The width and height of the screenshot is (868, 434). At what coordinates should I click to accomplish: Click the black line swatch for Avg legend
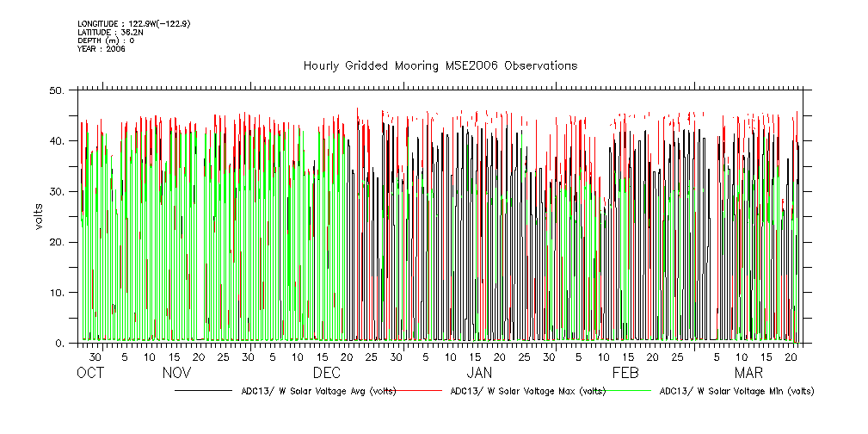tap(205, 391)
